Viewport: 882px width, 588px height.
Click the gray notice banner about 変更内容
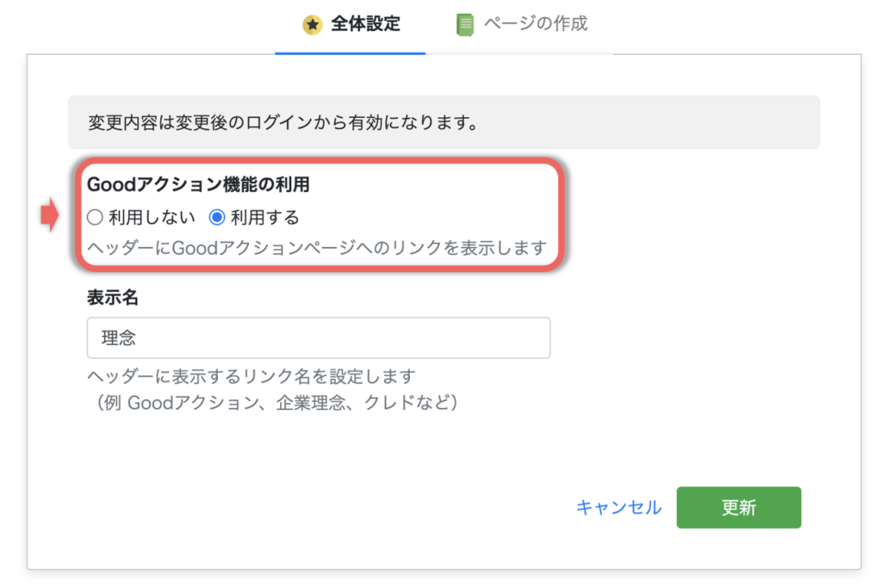click(x=444, y=122)
